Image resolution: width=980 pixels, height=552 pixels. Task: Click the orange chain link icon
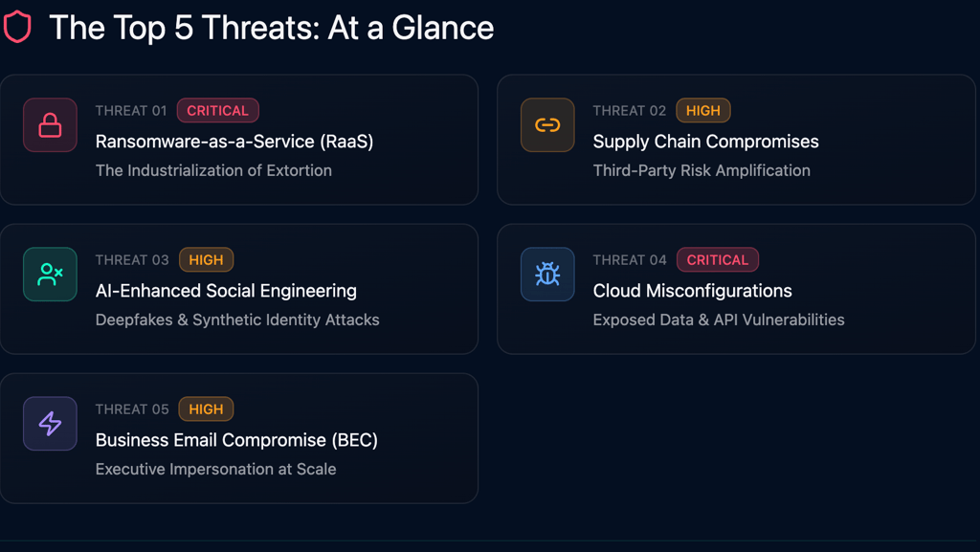coord(547,125)
